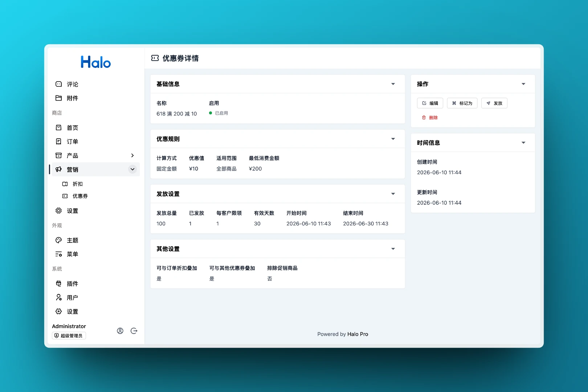Open the user profile circle icon
This screenshot has width=588, height=392.
pos(120,331)
